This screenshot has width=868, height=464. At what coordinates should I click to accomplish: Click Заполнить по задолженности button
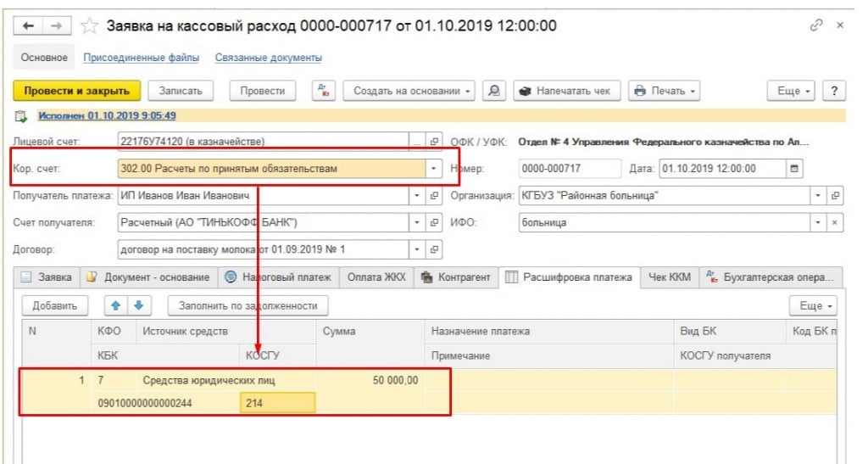tap(248, 305)
